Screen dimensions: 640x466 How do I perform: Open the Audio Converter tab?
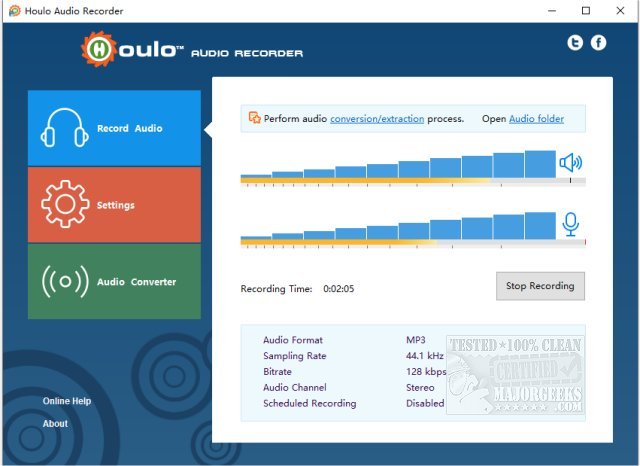[114, 282]
